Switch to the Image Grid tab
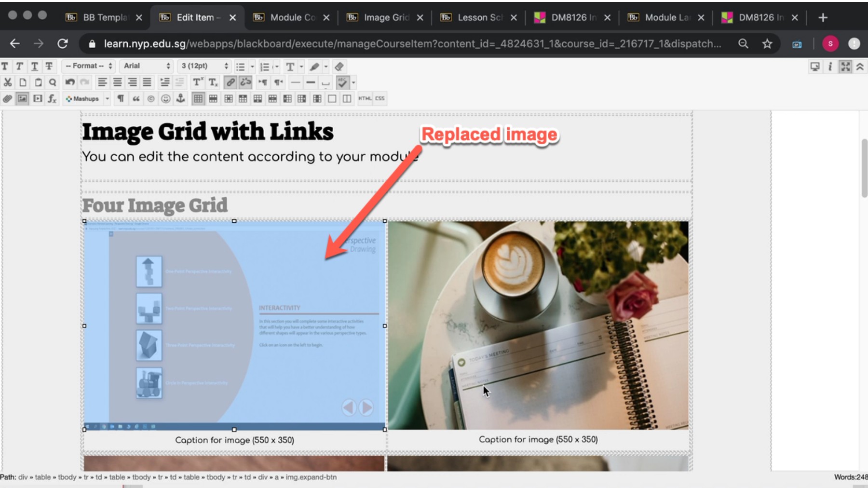868x488 pixels. pos(383,17)
